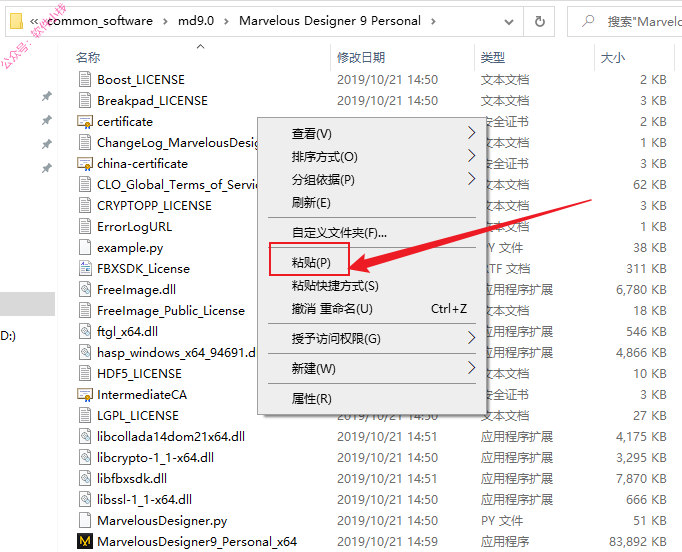Viewport: 682px width, 552px height.
Task: Click the libcrypto-1_1-x64.dll icon
Action: click(x=85, y=458)
